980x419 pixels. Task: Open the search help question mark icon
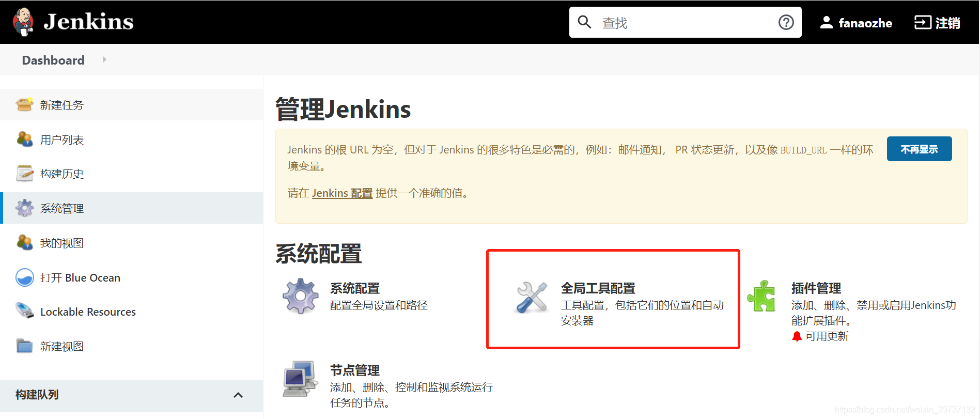tap(786, 22)
